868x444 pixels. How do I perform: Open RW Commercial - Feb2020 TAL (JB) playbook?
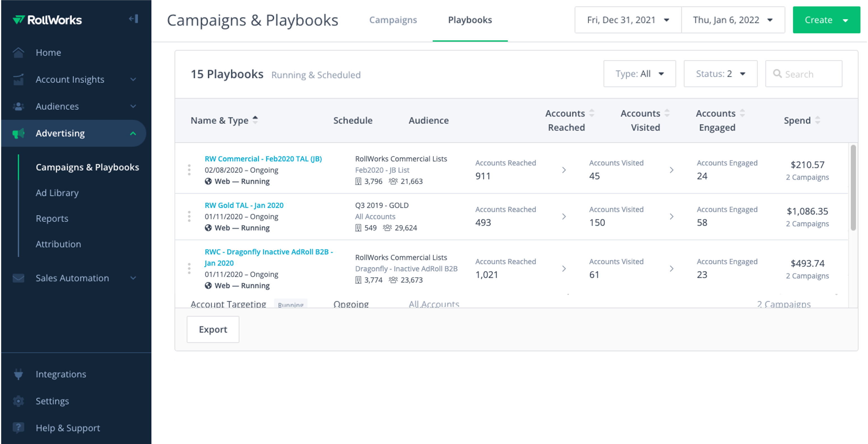[x=263, y=159]
